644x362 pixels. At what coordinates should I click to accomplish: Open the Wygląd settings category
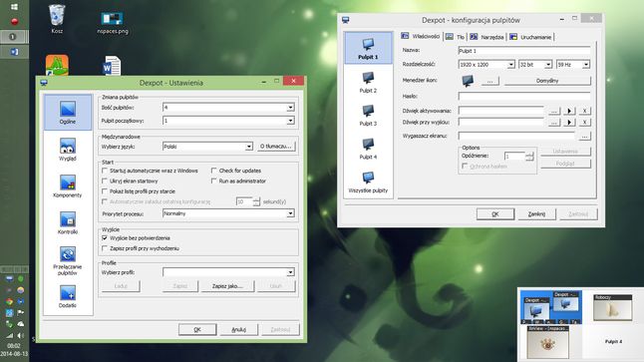click(68, 150)
